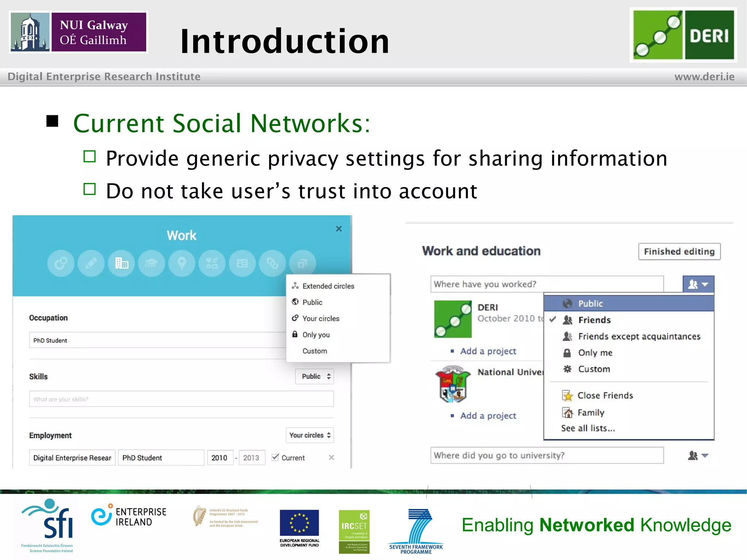Open the contact card icon
The width and height of the screenshot is (747, 560).
243,263
